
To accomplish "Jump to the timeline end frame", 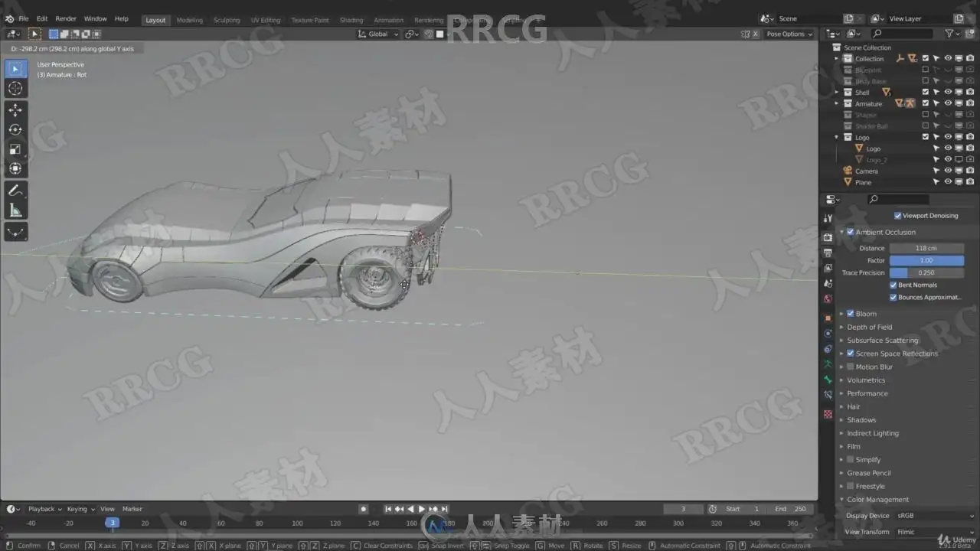I will click(445, 509).
